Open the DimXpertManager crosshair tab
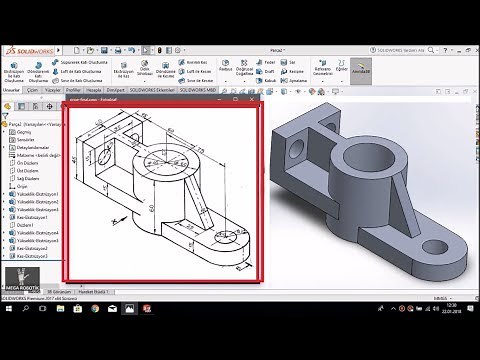This screenshot has width=480, height=360. (49, 106)
